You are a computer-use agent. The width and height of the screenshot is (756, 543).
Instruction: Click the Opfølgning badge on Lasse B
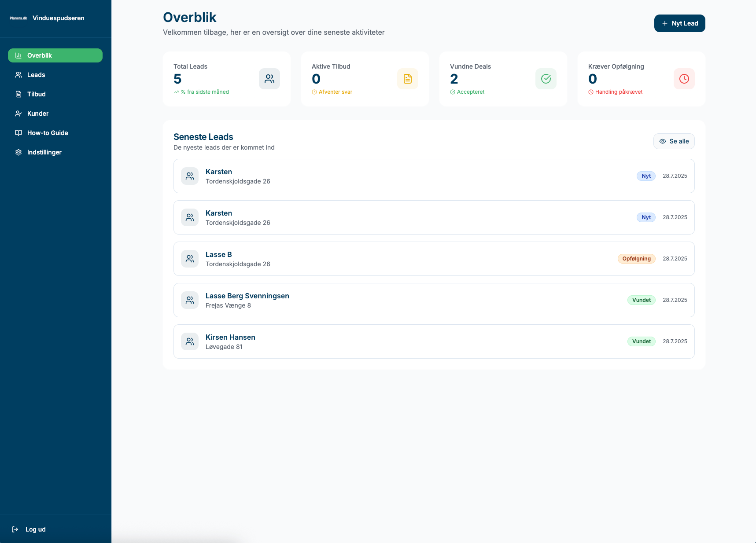coord(636,259)
